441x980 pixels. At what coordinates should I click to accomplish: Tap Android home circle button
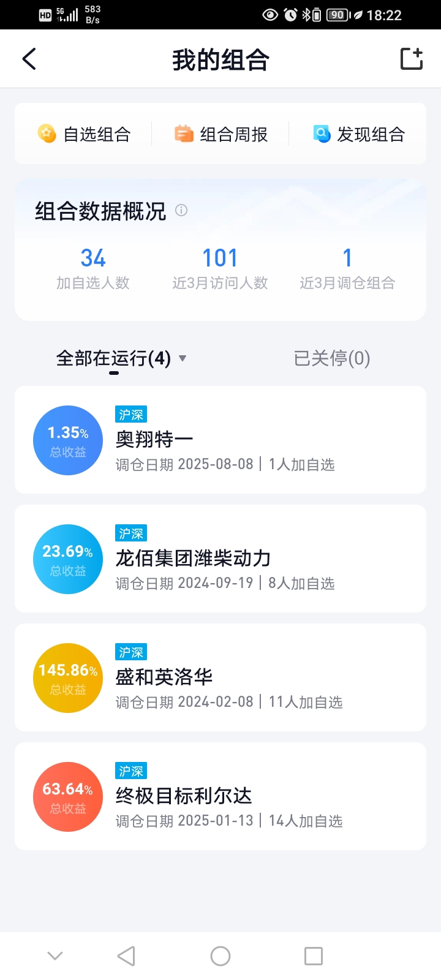coord(221,956)
